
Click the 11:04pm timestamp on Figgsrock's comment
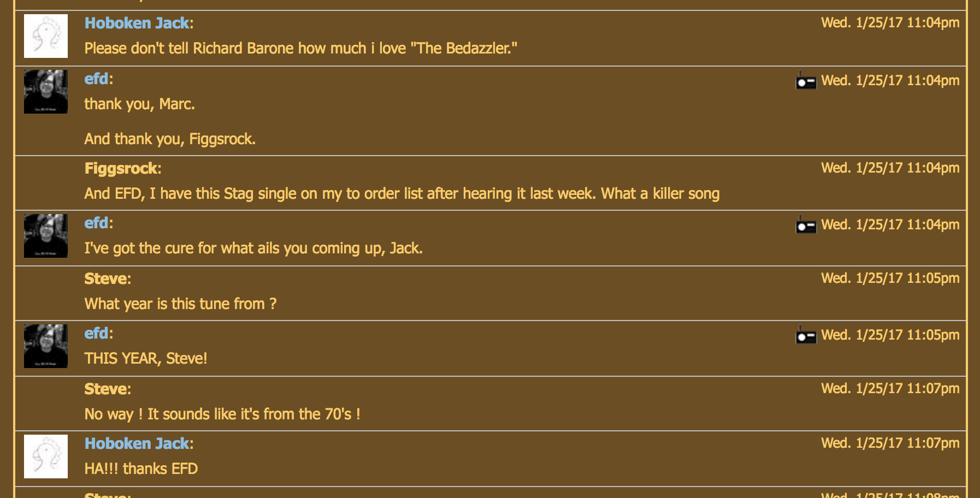[890, 168]
